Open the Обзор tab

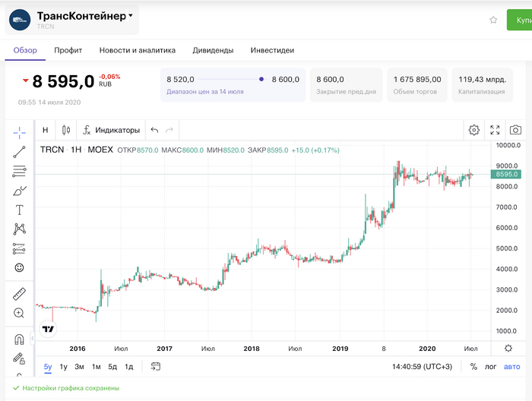25,50
